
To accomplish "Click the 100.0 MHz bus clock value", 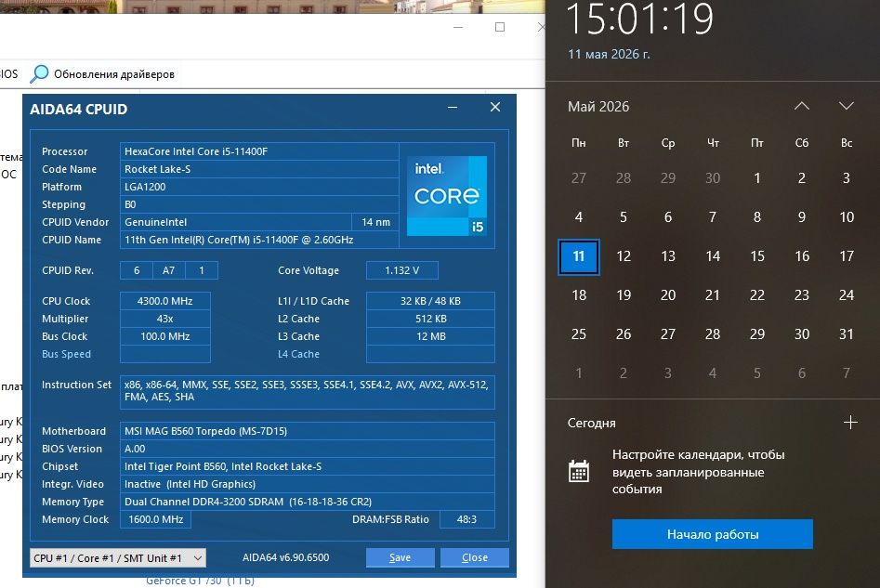I will (165, 336).
